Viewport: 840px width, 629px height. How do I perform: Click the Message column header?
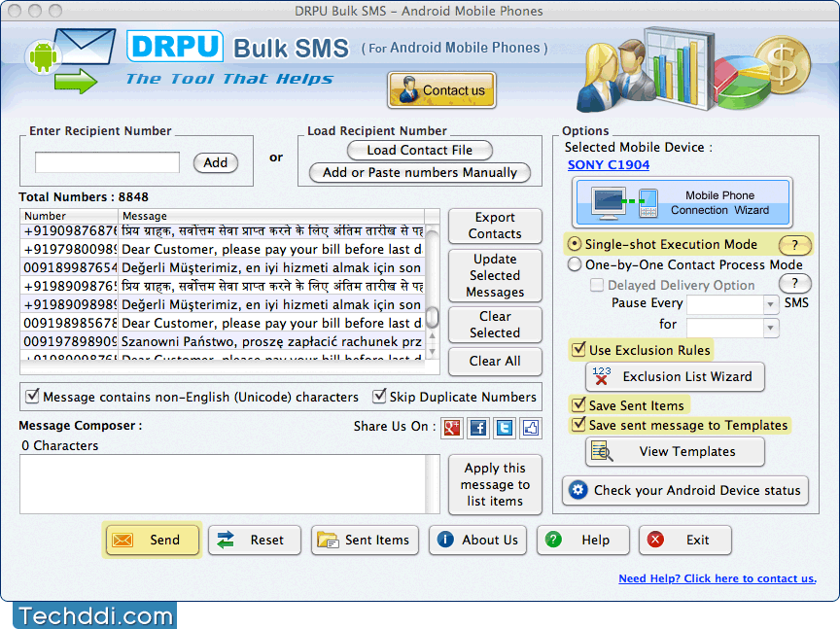(271, 216)
